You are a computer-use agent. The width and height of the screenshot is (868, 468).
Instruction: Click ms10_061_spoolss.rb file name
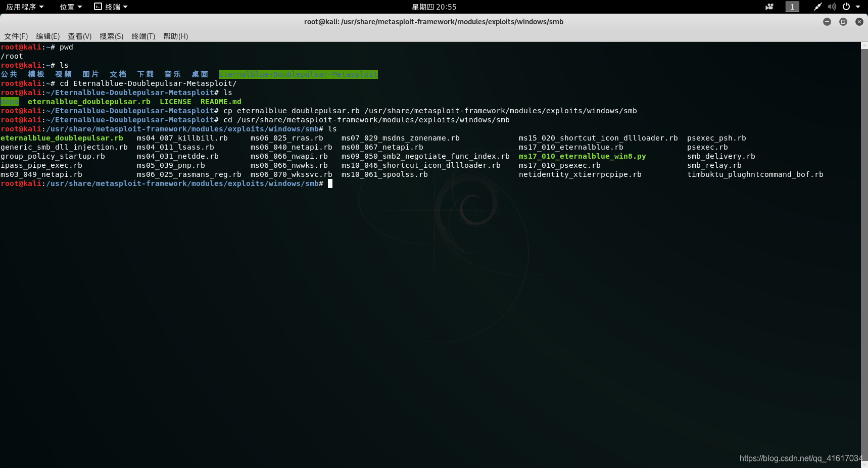[x=384, y=174]
